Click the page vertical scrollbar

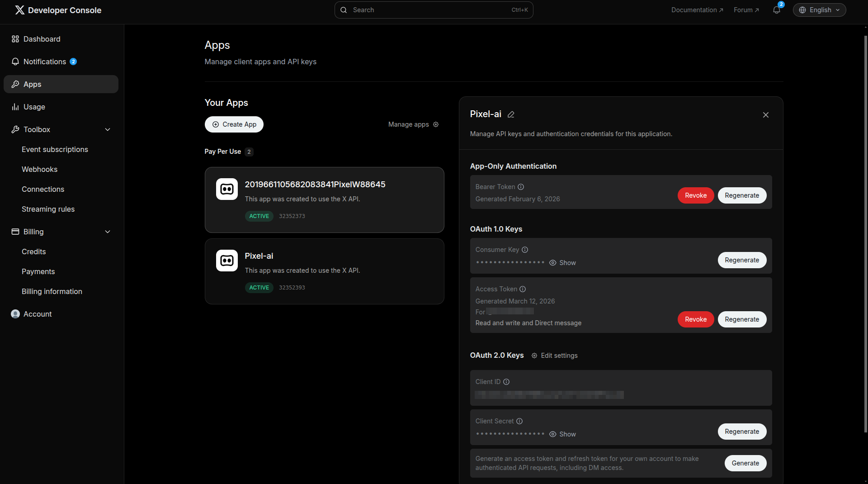click(x=865, y=233)
